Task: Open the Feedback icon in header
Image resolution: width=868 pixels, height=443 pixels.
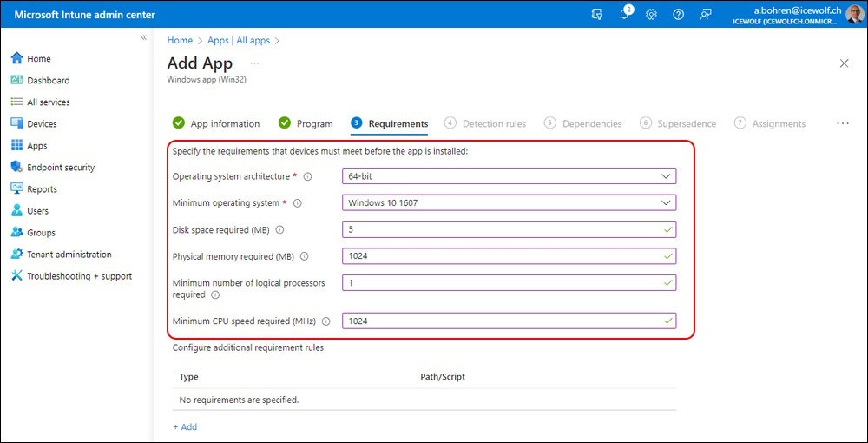Action: [705, 15]
